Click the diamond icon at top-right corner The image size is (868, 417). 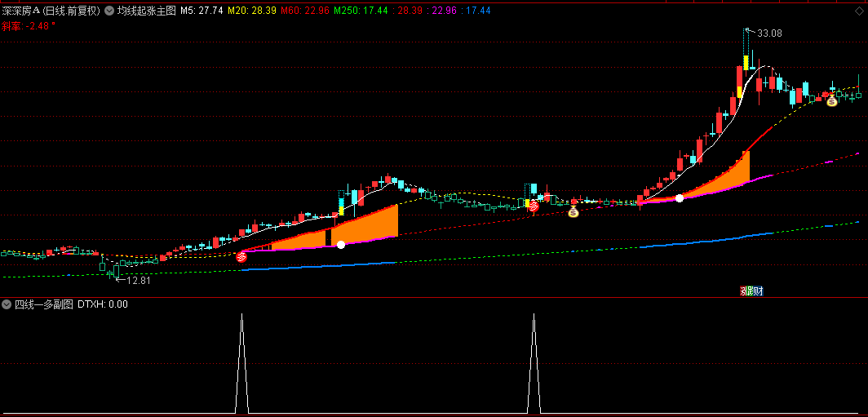pos(859,10)
